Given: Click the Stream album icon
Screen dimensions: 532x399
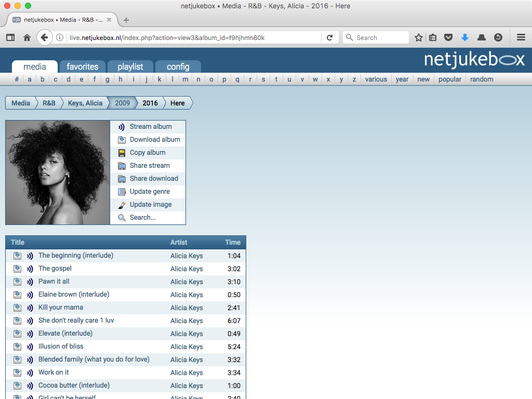Looking at the screenshot, I should click(x=121, y=126).
